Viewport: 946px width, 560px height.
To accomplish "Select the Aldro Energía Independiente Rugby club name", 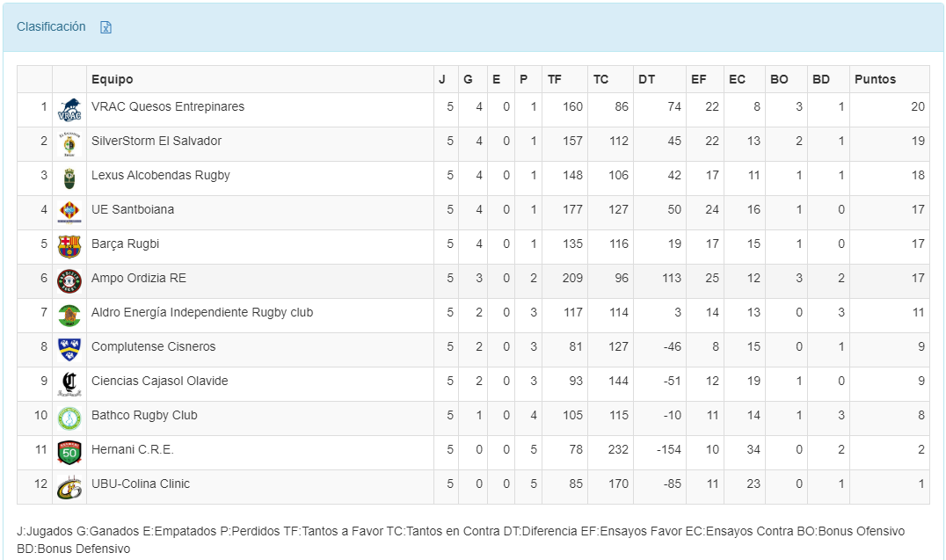I will (x=202, y=312).
